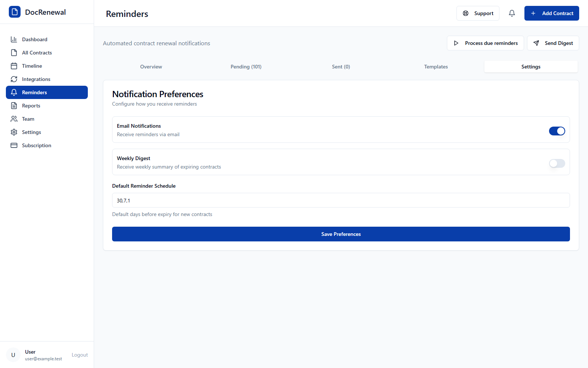Image resolution: width=588 pixels, height=368 pixels.
Task: Click the Timeline calendar icon
Action: (x=14, y=66)
